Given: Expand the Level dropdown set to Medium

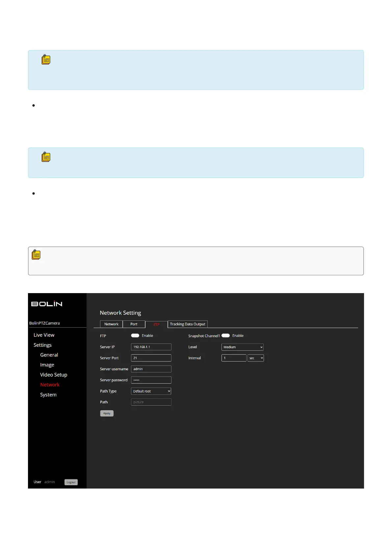Looking at the screenshot, I should pyautogui.click(x=242, y=347).
